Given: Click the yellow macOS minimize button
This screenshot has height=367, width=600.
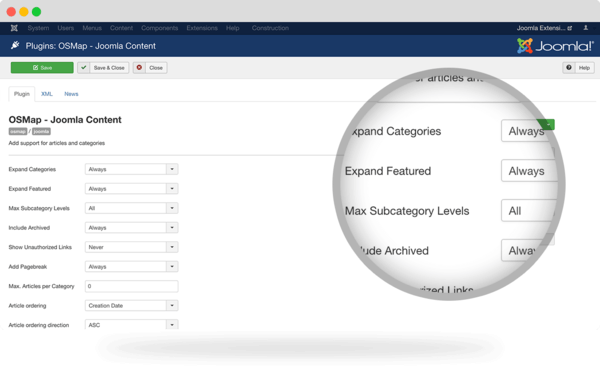Looking at the screenshot, I should click(24, 12).
